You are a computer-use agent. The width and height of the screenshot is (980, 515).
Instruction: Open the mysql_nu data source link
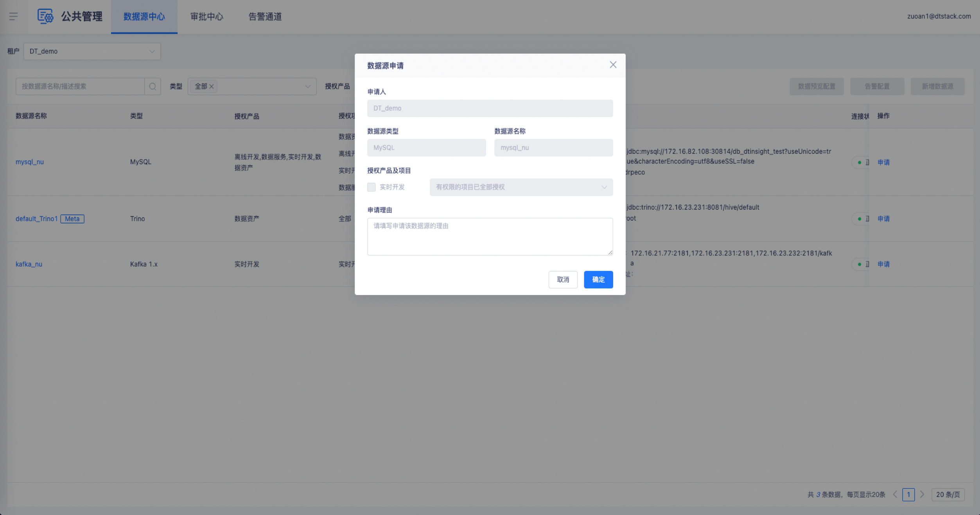(x=30, y=162)
